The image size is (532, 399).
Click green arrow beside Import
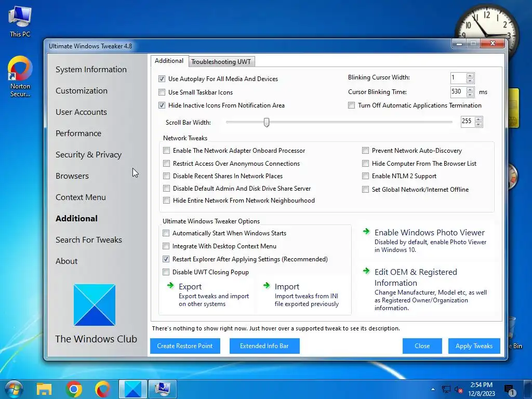coord(267,286)
